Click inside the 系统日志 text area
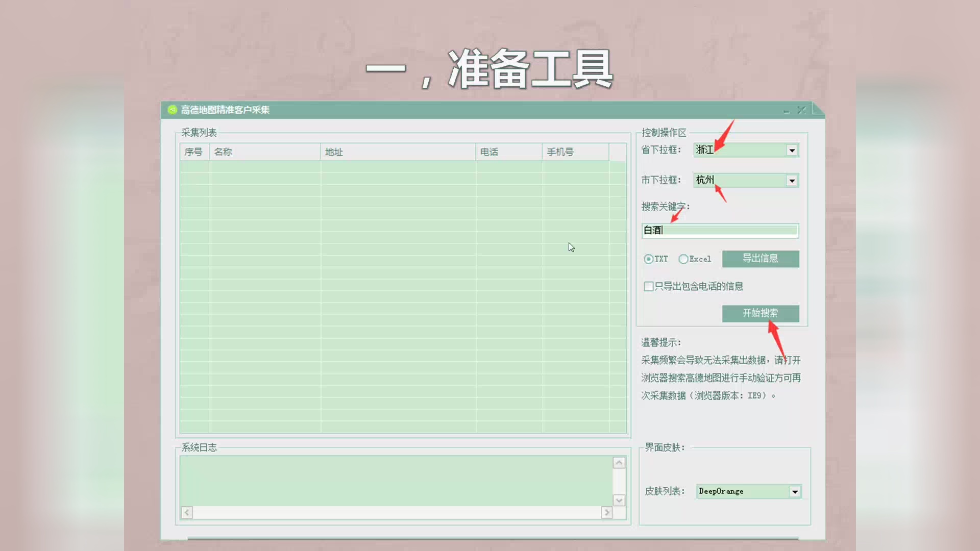This screenshot has width=980, height=551. (x=396, y=481)
